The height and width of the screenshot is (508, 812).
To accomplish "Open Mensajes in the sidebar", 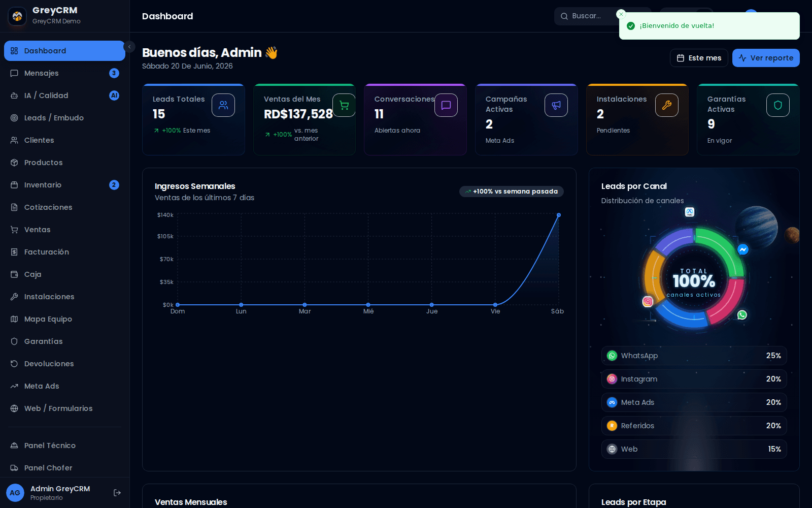I will coord(64,73).
